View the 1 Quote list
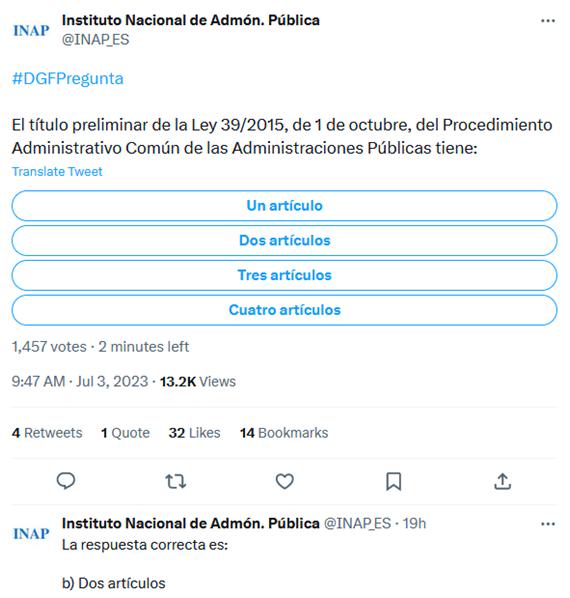The image size is (570, 598). pyautogui.click(x=125, y=433)
